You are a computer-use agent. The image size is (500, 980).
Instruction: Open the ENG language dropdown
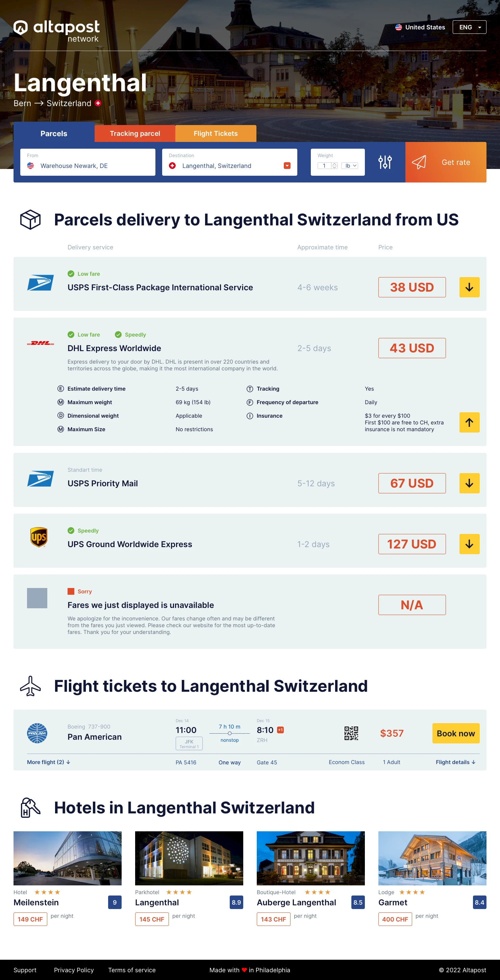pyautogui.click(x=469, y=27)
